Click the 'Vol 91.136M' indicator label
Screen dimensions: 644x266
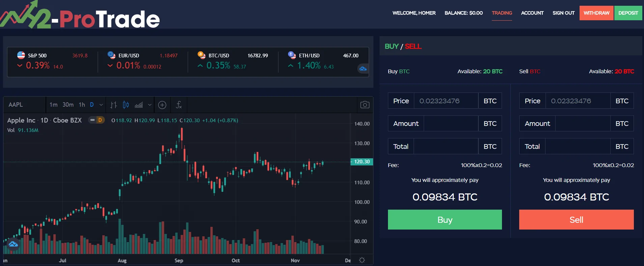click(23, 130)
